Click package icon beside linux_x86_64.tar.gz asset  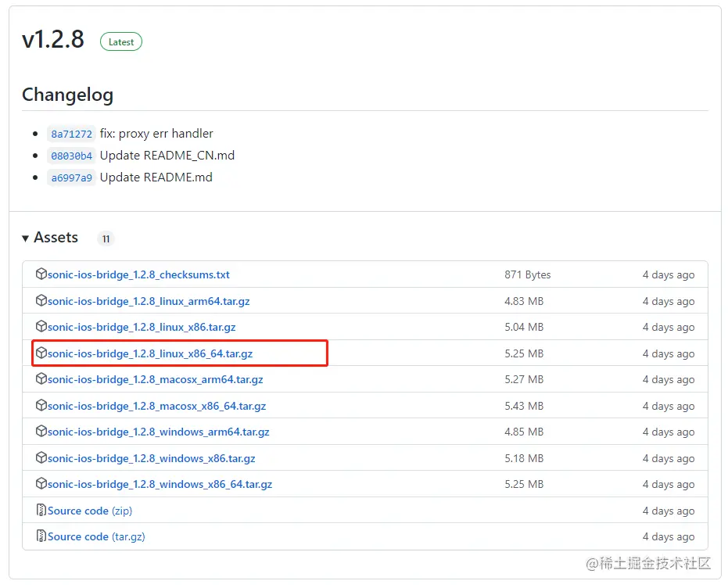[x=41, y=353]
